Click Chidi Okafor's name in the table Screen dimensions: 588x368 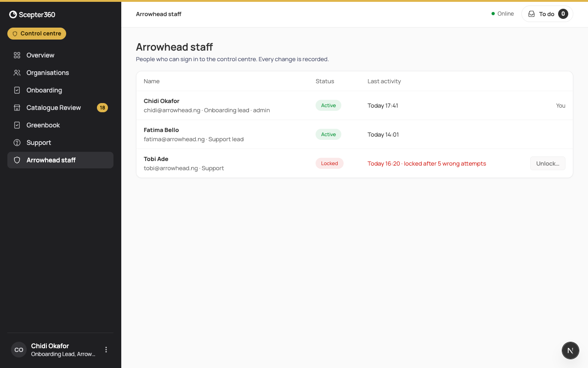[161, 101]
